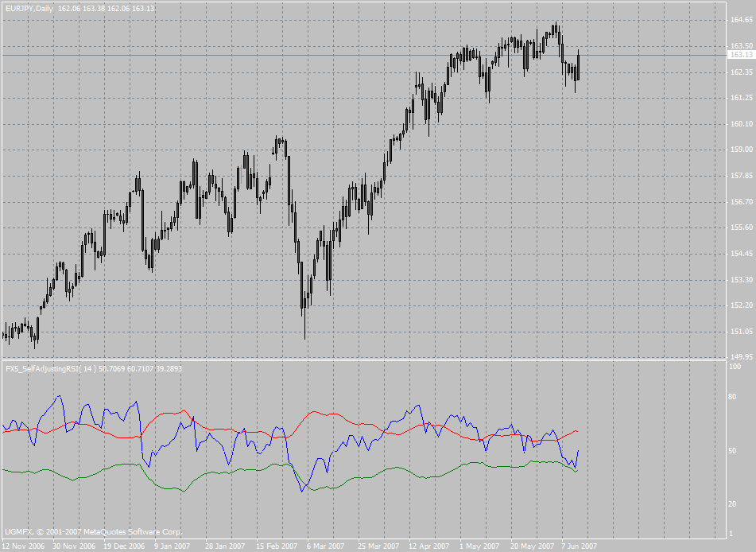This screenshot has height=552, width=756.
Task: Click the 149.95 price axis label
Action: pos(740,357)
